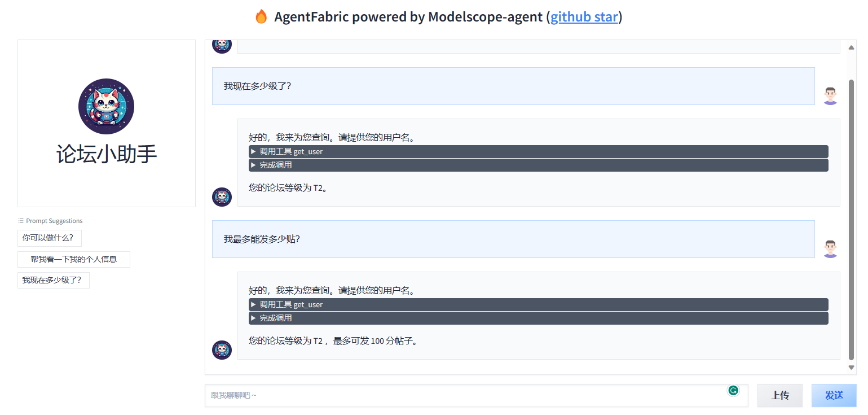This screenshot has width=868, height=415.
Task: Select suggestion '帮我看一下我的个人信息'
Action: [x=74, y=259]
